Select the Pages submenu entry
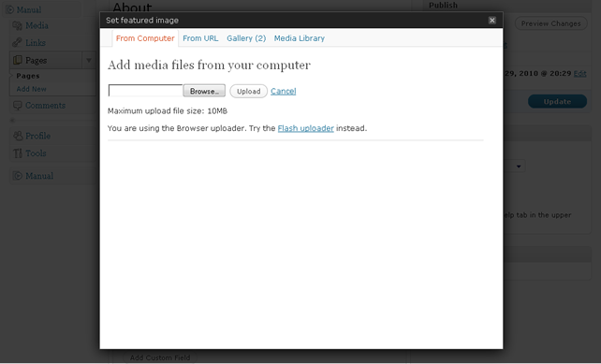 coord(28,76)
